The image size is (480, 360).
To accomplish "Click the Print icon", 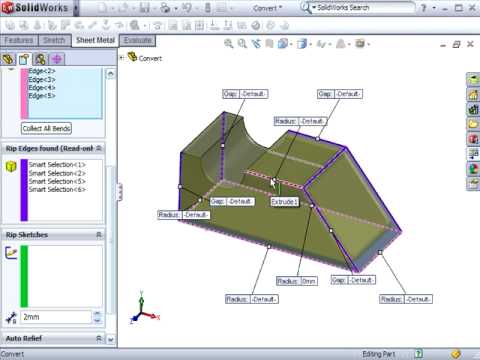I will (x=165, y=8).
